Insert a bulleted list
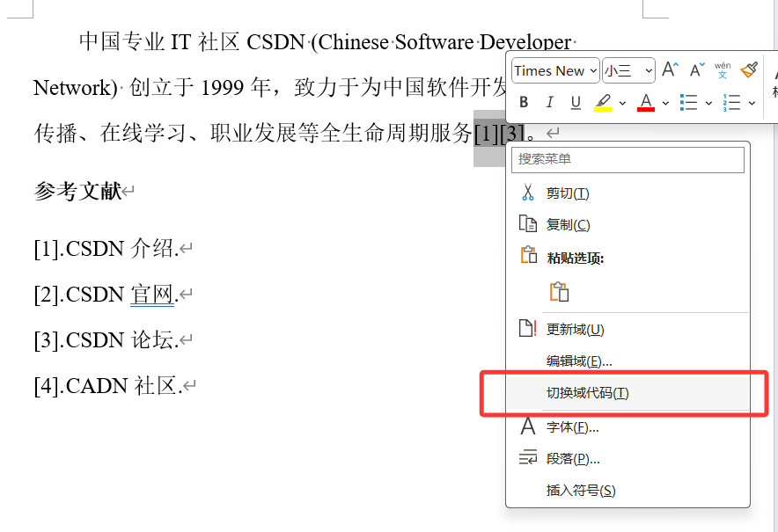Viewport: 778px width, 532px height. [x=689, y=103]
